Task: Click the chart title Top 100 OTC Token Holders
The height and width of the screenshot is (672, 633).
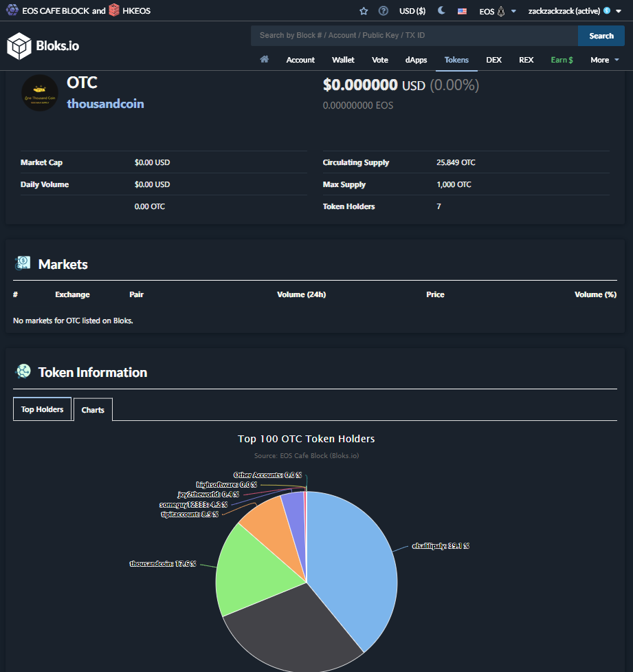Action: tap(307, 439)
